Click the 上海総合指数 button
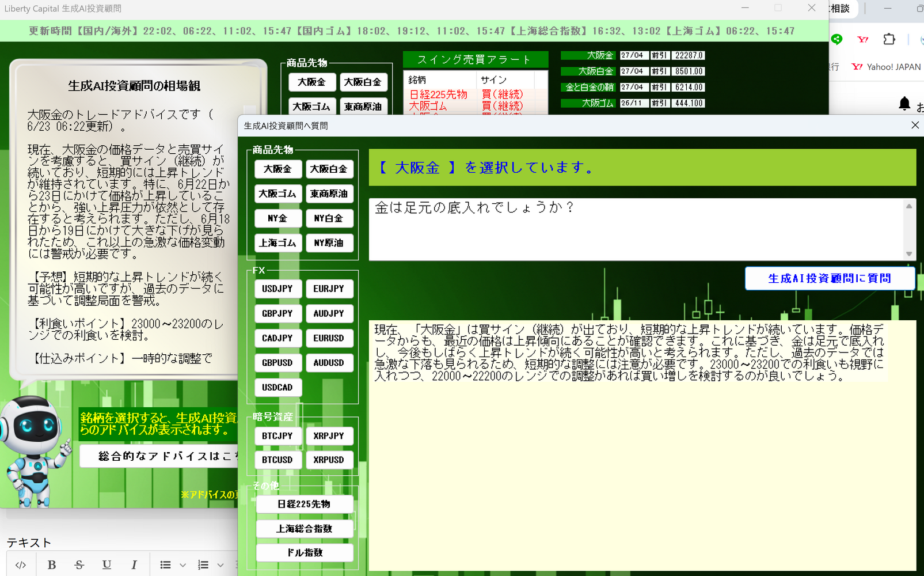This screenshot has width=924, height=576. coord(305,529)
